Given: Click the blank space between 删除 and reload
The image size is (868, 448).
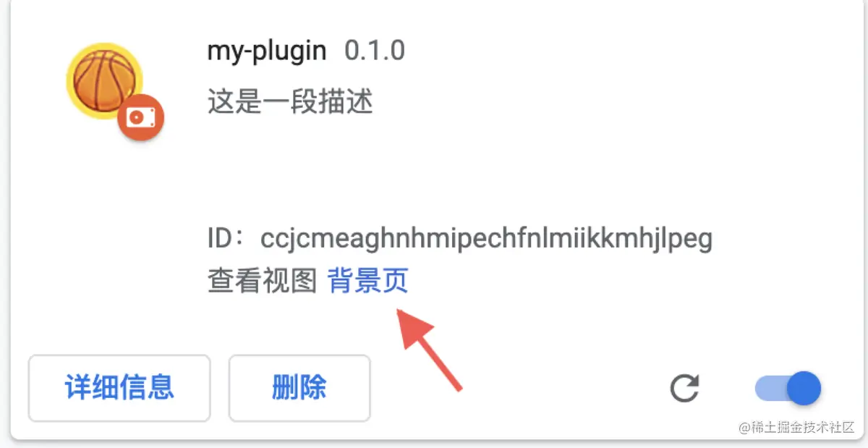Looking at the screenshot, I should tap(517, 389).
